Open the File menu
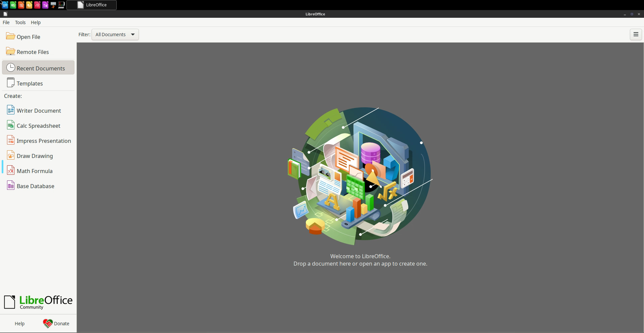 pyautogui.click(x=6, y=22)
